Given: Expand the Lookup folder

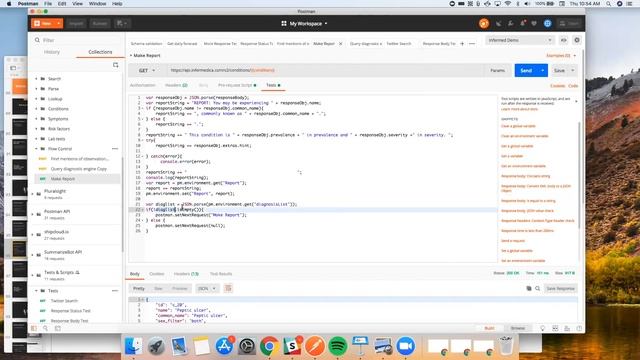Looking at the screenshot, I should pos(55,99).
